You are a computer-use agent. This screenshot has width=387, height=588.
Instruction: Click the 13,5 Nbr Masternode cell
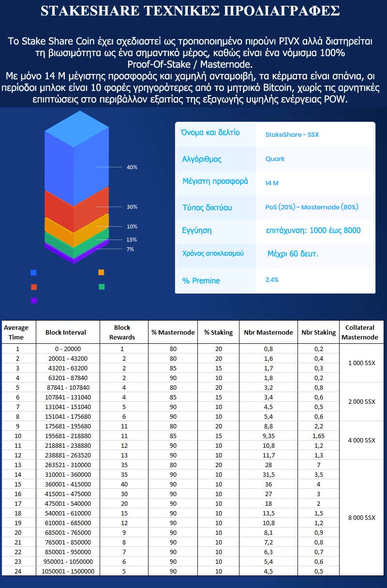click(x=268, y=513)
